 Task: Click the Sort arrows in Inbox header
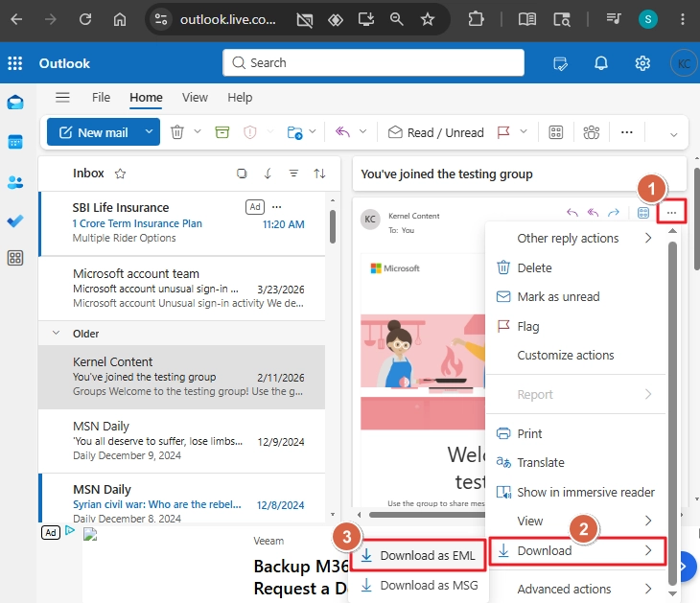(319, 174)
